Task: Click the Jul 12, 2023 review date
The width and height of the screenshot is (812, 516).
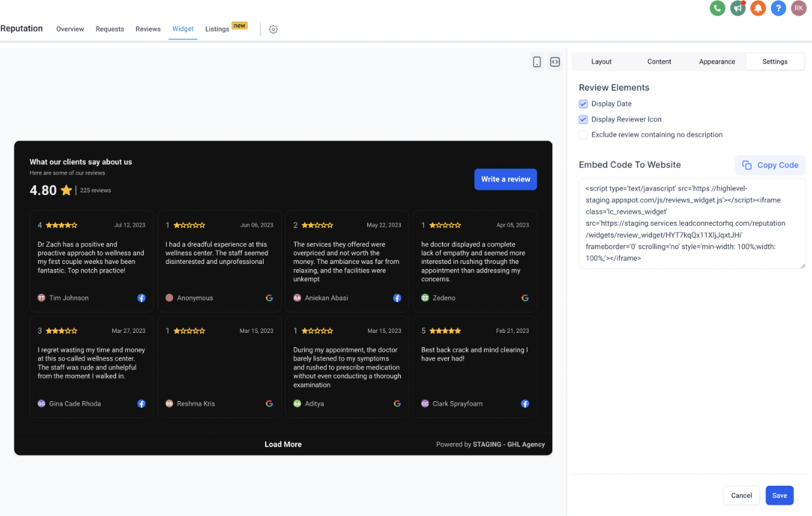Action: pos(130,225)
